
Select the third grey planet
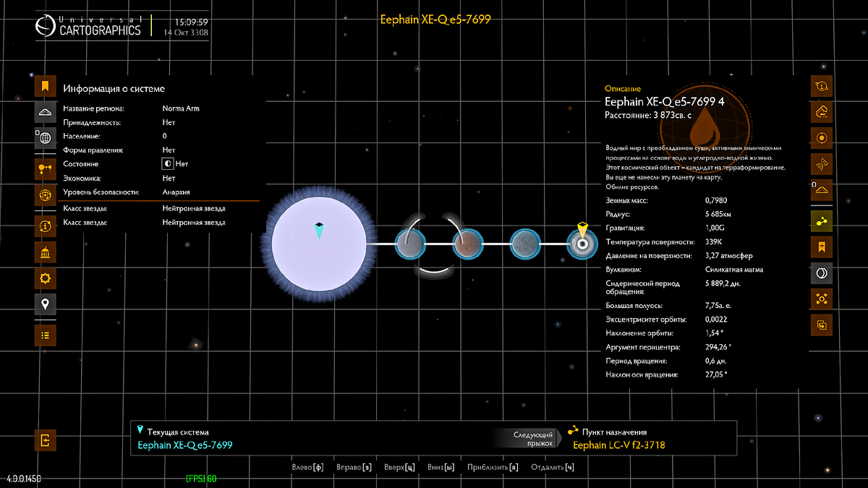[524, 244]
